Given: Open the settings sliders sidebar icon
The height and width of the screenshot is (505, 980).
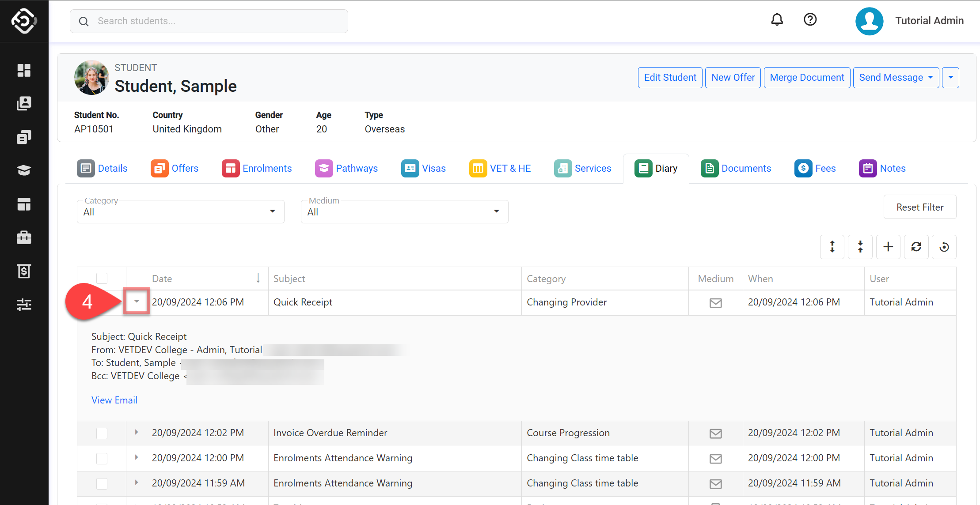Looking at the screenshot, I should click(24, 305).
